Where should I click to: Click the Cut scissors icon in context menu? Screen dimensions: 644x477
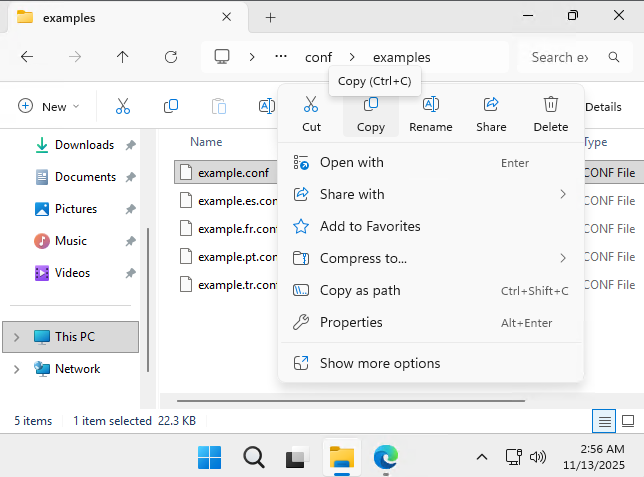click(311, 105)
